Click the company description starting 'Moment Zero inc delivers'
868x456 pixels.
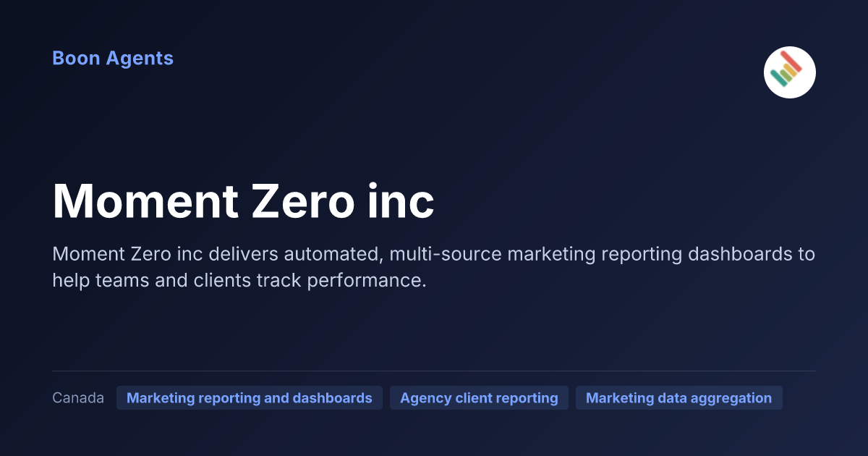tap(434, 267)
